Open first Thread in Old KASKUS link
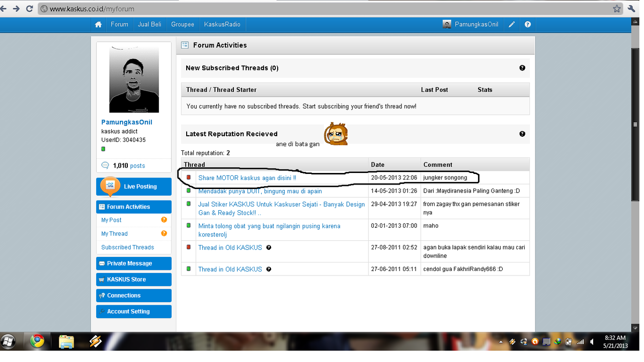The image size is (644, 362). [230, 247]
